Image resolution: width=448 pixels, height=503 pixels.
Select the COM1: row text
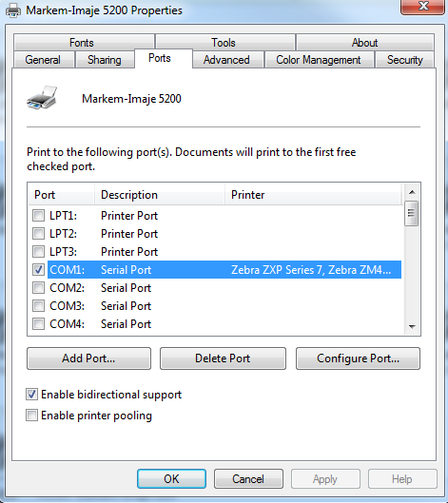[68, 270]
